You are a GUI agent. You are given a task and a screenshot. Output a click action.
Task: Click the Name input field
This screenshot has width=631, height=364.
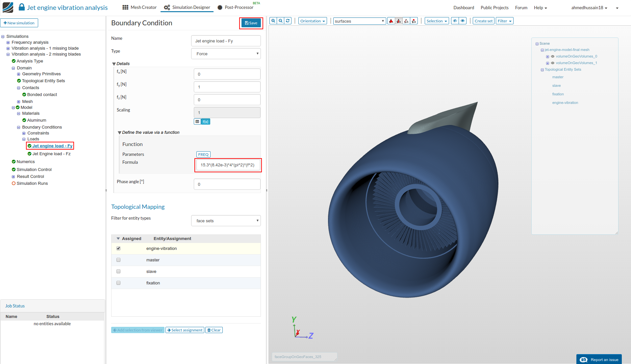pos(226,41)
